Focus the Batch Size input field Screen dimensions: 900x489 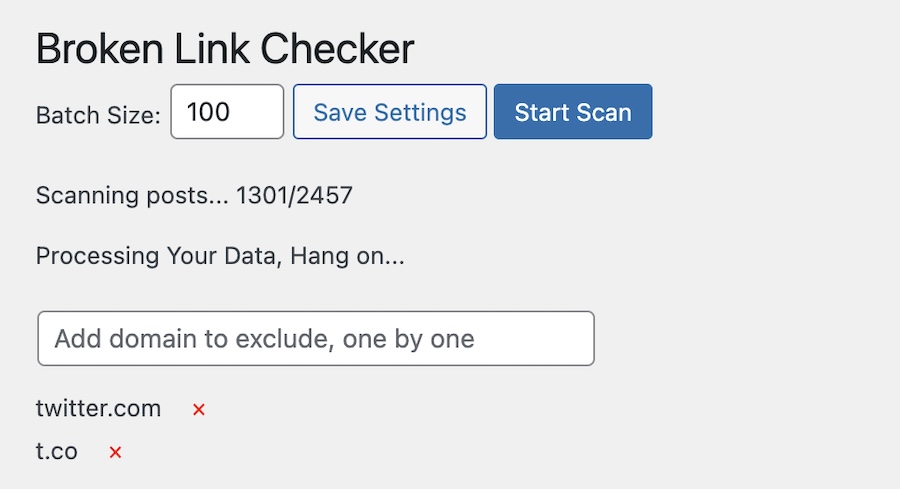click(x=227, y=111)
